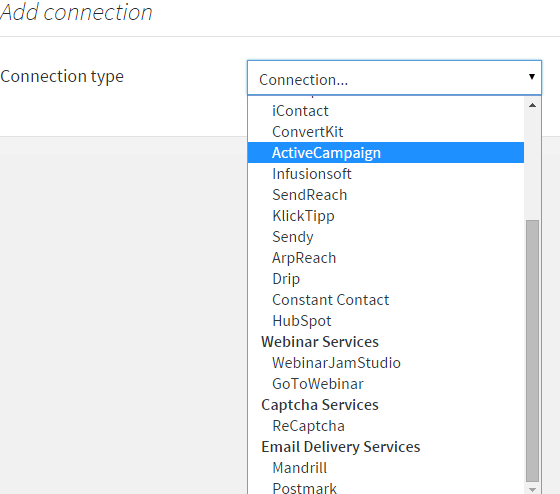
Task: Click the Connection... select box
Action: coord(394,78)
